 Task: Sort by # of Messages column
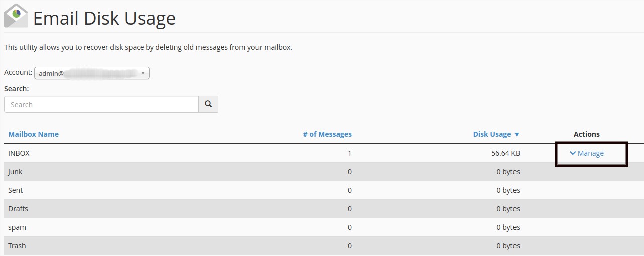point(327,134)
